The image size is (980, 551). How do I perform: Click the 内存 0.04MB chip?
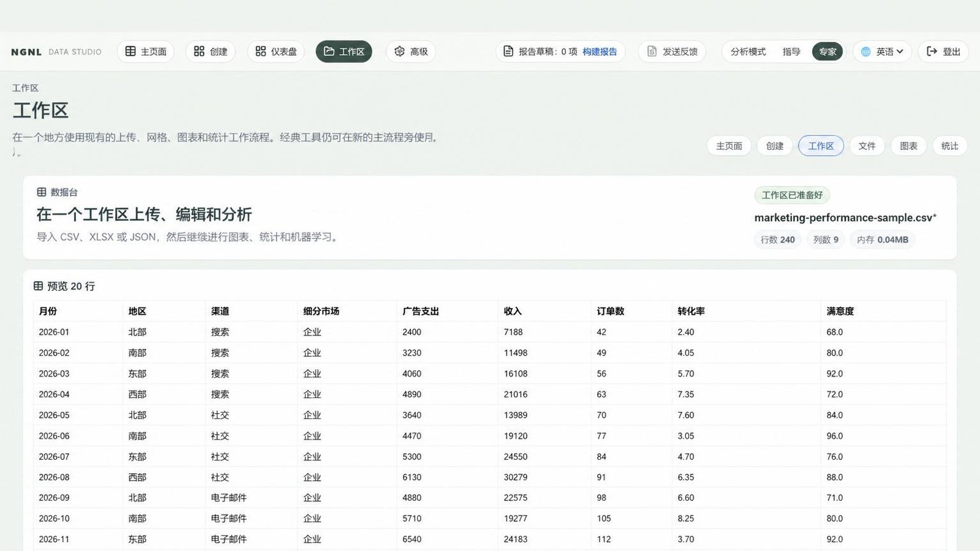(x=883, y=239)
